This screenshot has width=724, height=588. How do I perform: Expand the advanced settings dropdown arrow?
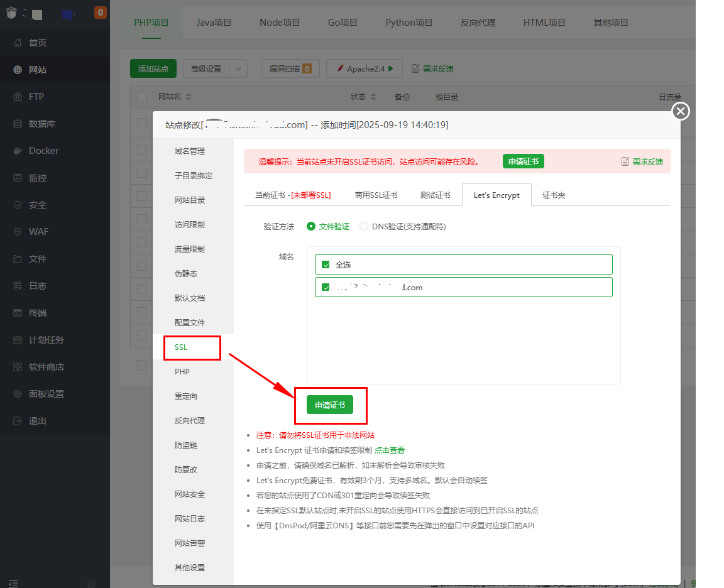point(238,68)
